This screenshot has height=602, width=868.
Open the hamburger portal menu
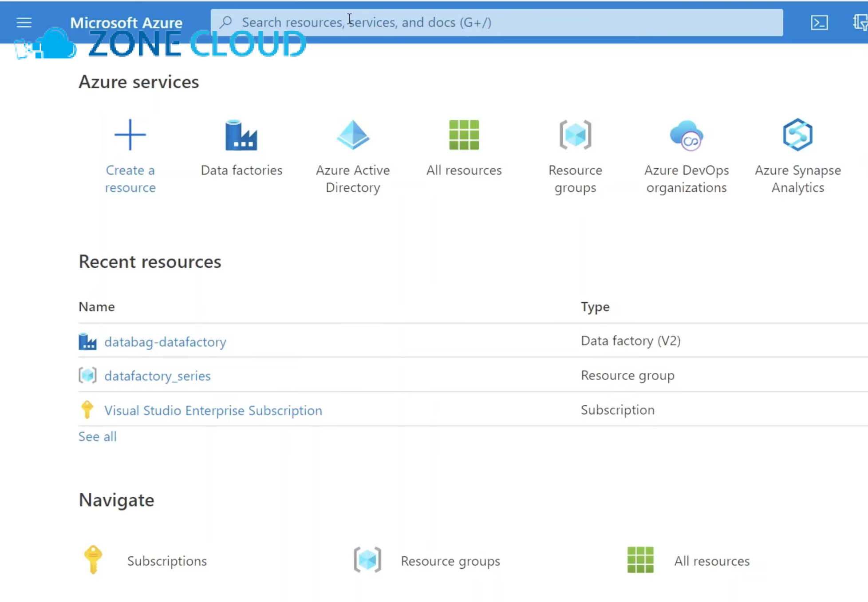click(24, 22)
